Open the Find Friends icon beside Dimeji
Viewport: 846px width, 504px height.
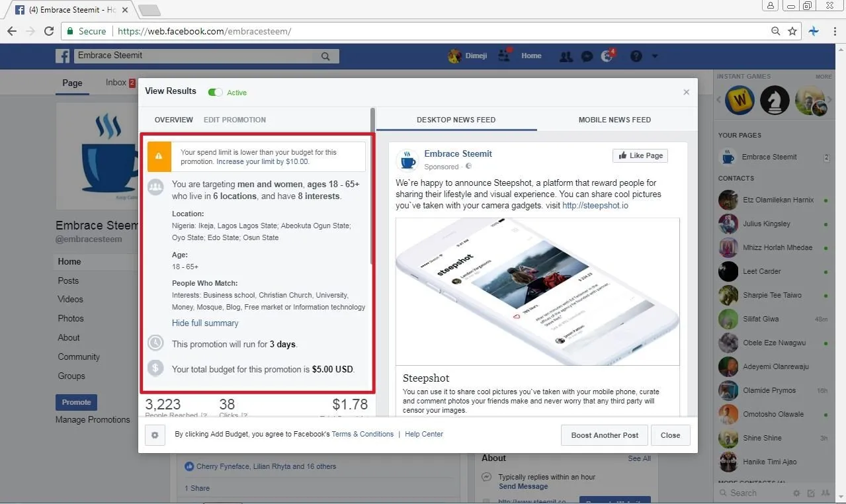click(505, 56)
